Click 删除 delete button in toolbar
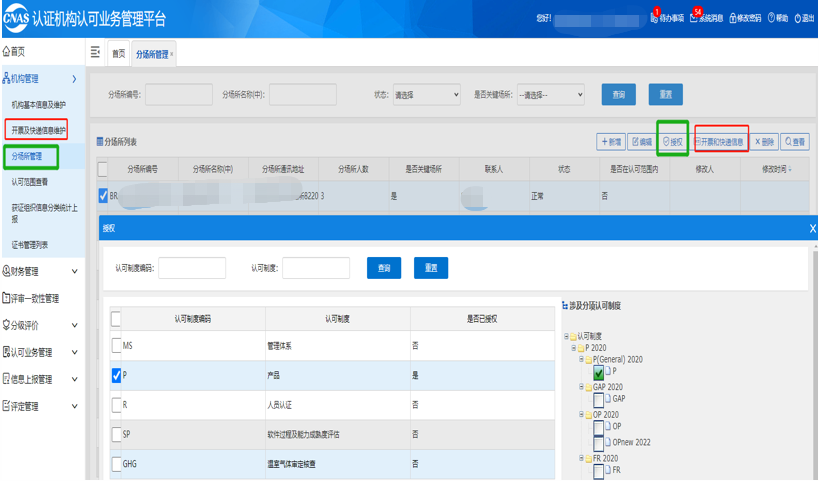This screenshot has width=819, height=481. click(764, 142)
